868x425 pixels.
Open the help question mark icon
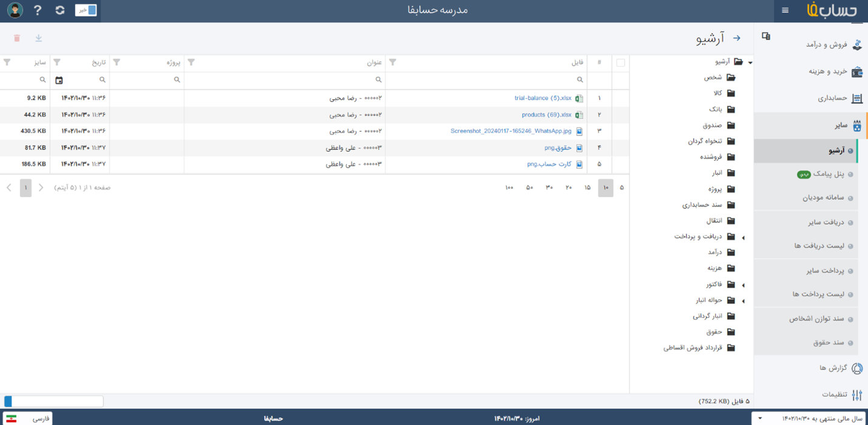pos(38,10)
